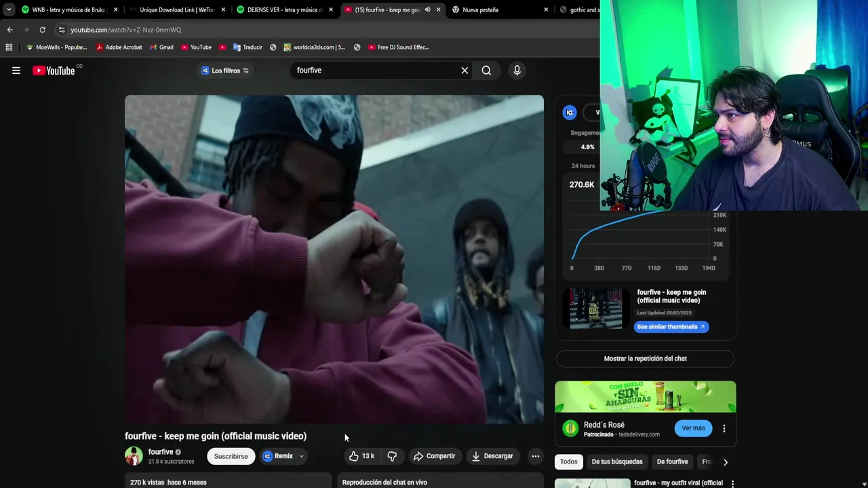
Task: Subscribe with the Suscribirse button
Action: tap(231, 456)
